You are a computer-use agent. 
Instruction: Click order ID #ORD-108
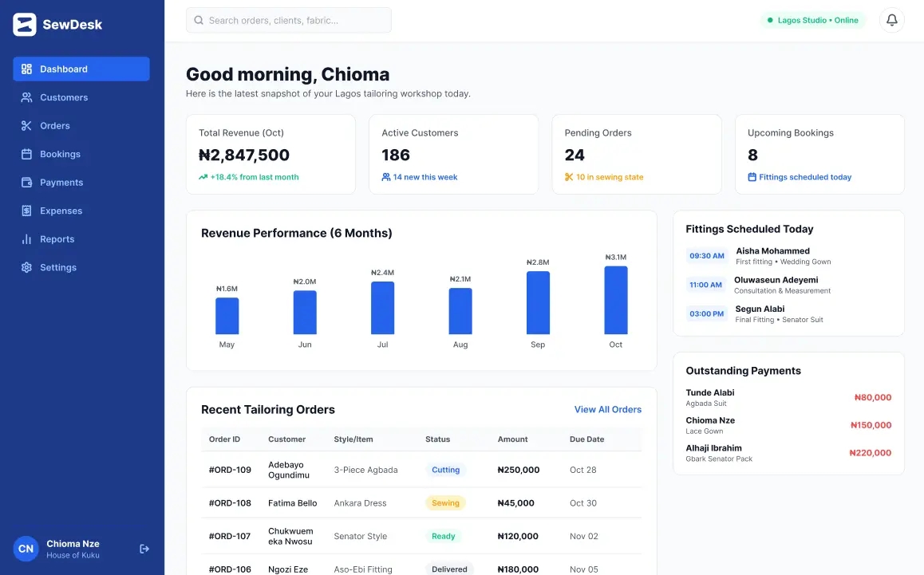pyautogui.click(x=230, y=502)
